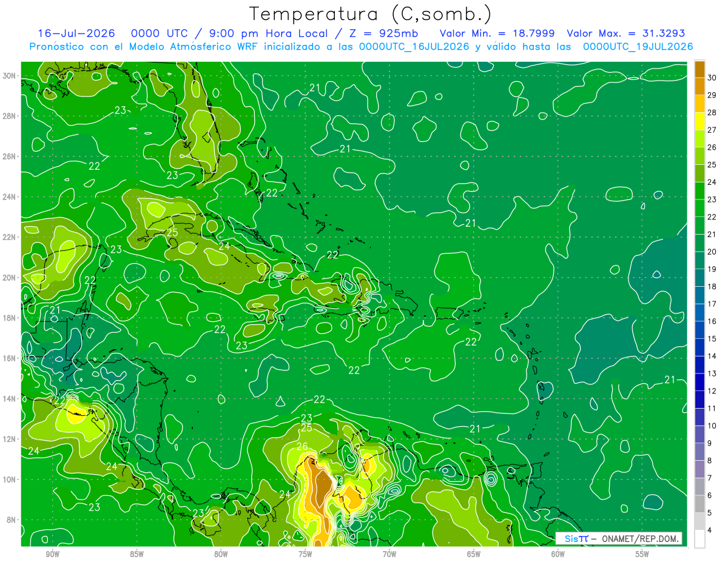This screenshot has height=562, width=728.
Task: Click the longitude label '85W'
Action: pos(136,554)
